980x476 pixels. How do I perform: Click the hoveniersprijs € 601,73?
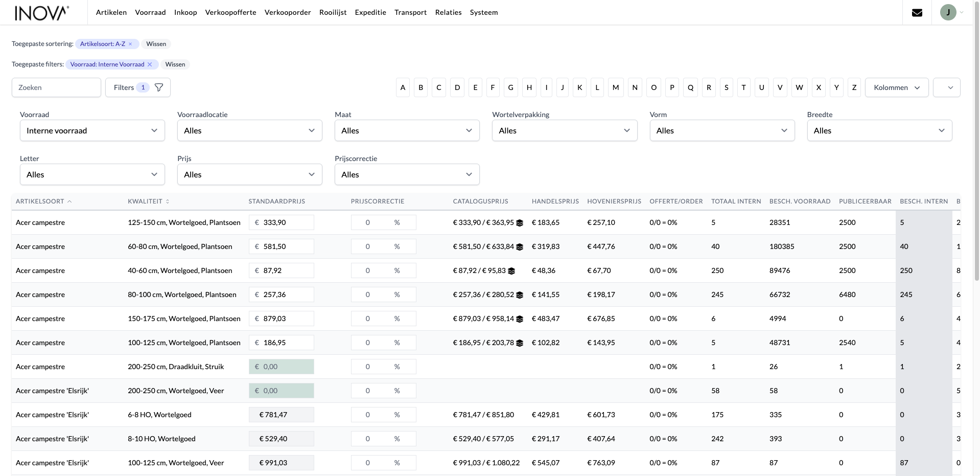[x=601, y=415]
